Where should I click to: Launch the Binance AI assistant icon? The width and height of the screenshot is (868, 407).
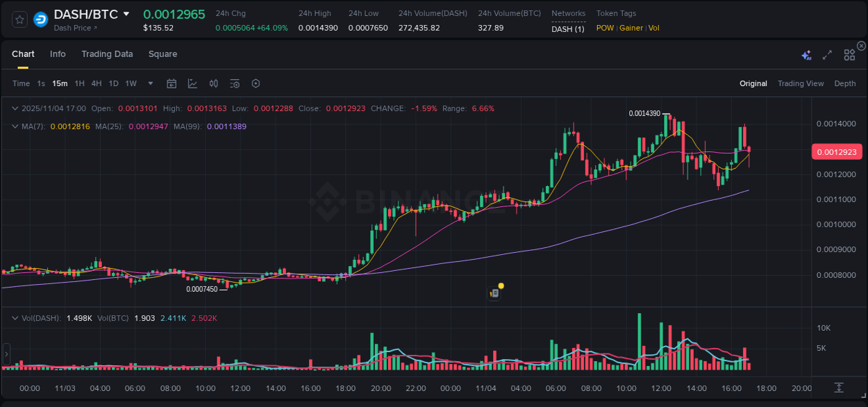coord(806,55)
